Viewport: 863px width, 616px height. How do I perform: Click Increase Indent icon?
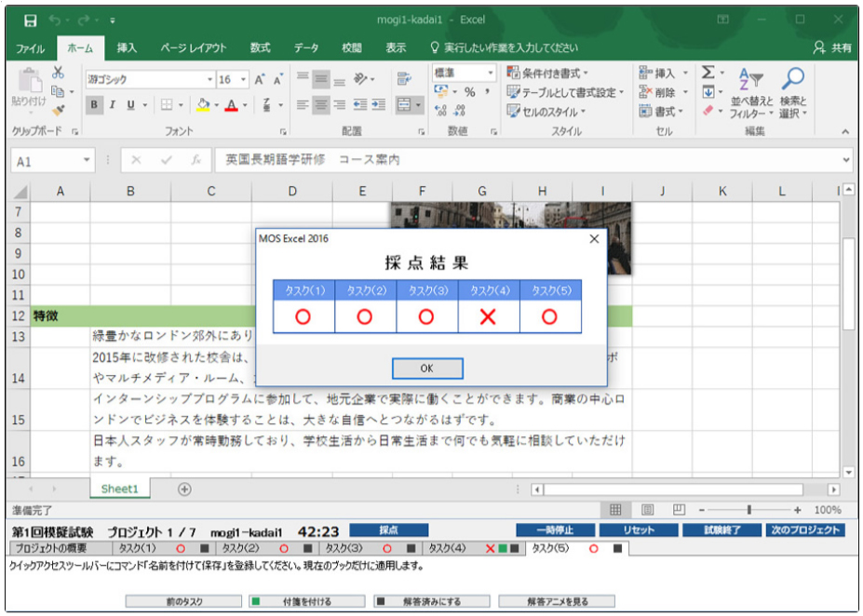[379, 104]
